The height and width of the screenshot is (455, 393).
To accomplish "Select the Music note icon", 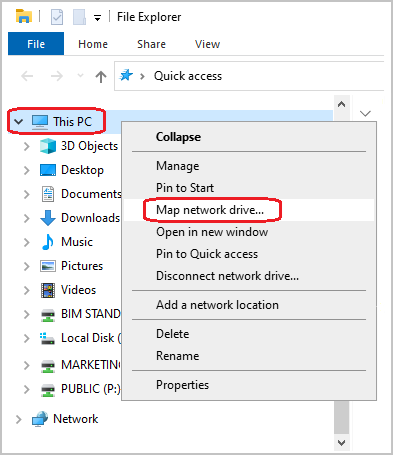I will [x=48, y=242].
